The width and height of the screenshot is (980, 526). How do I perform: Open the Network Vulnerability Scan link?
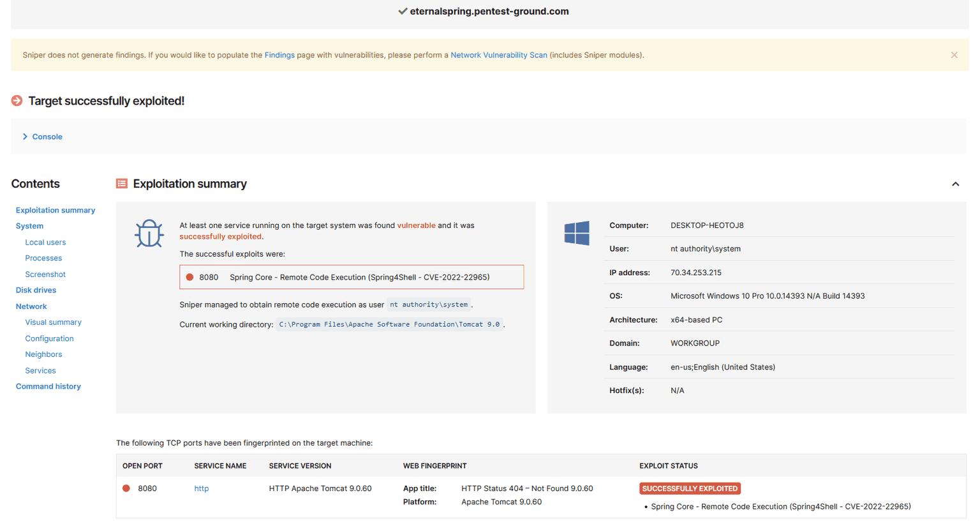498,56
